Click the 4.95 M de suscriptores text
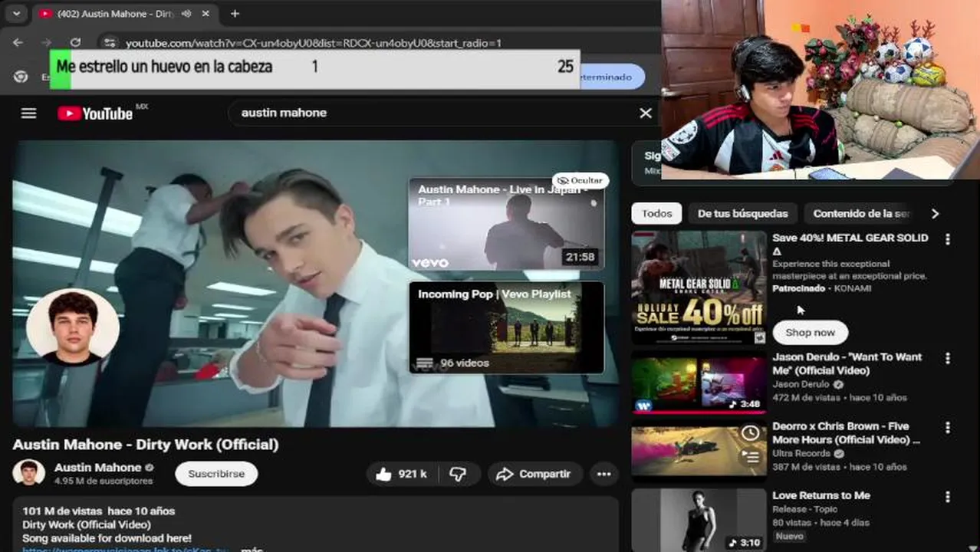980x552 pixels. point(104,481)
